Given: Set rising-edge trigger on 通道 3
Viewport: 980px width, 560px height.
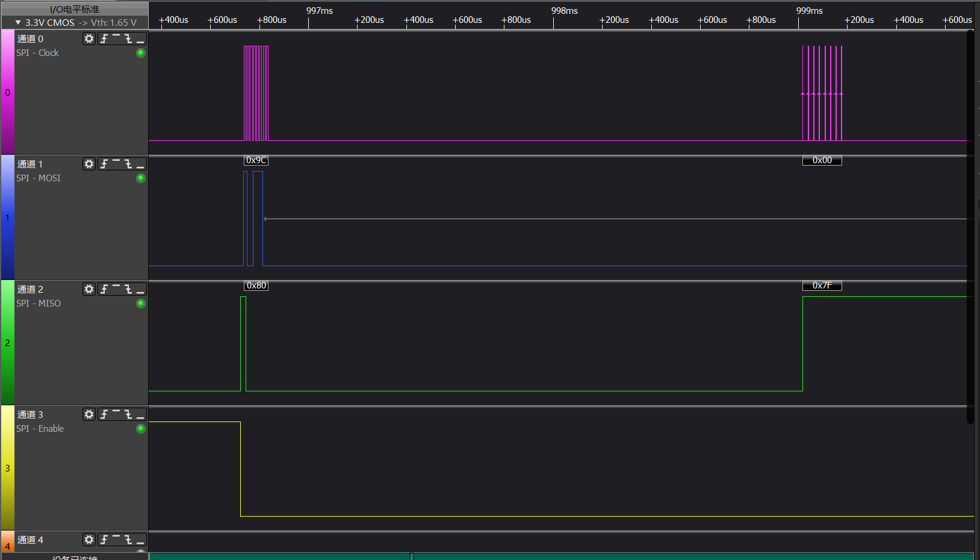Looking at the screenshot, I should pos(104,414).
